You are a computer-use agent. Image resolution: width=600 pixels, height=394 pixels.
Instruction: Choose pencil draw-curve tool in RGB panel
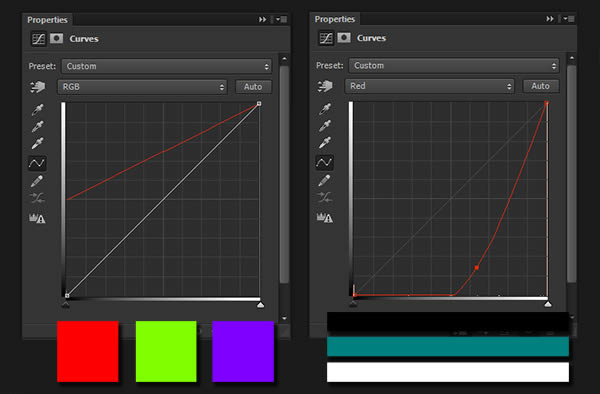tap(37, 181)
